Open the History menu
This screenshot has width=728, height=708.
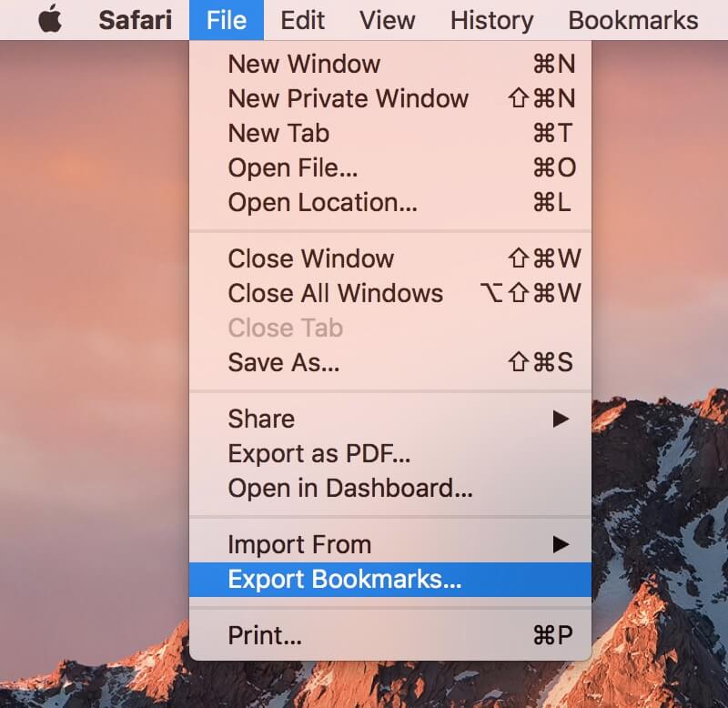click(x=490, y=20)
